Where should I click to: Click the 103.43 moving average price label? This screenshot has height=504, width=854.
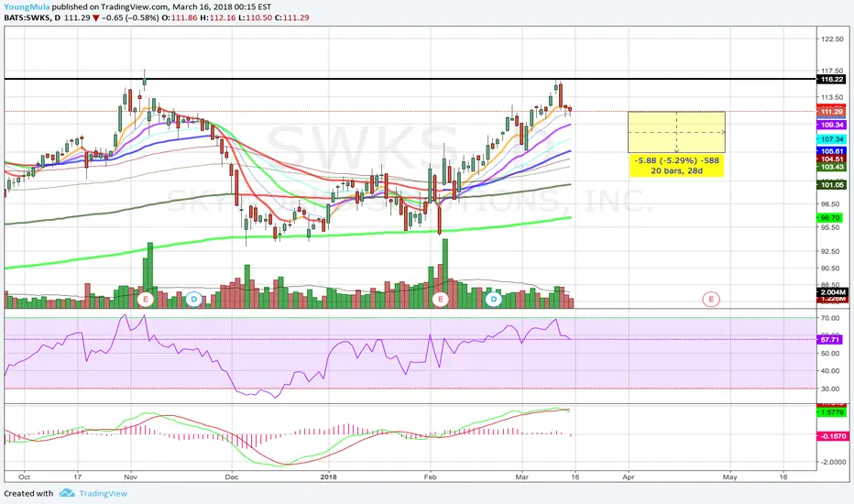click(832, 167)
